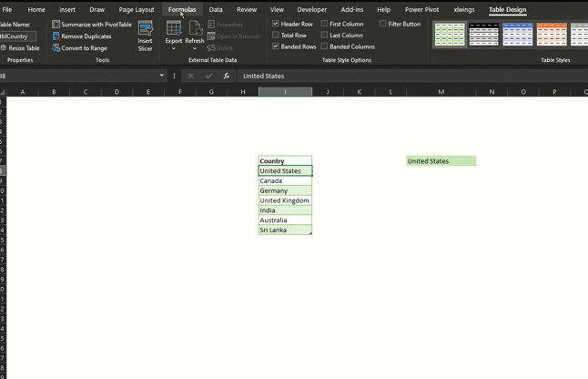Switch to the Developer tab

click(x=312, y=9)
